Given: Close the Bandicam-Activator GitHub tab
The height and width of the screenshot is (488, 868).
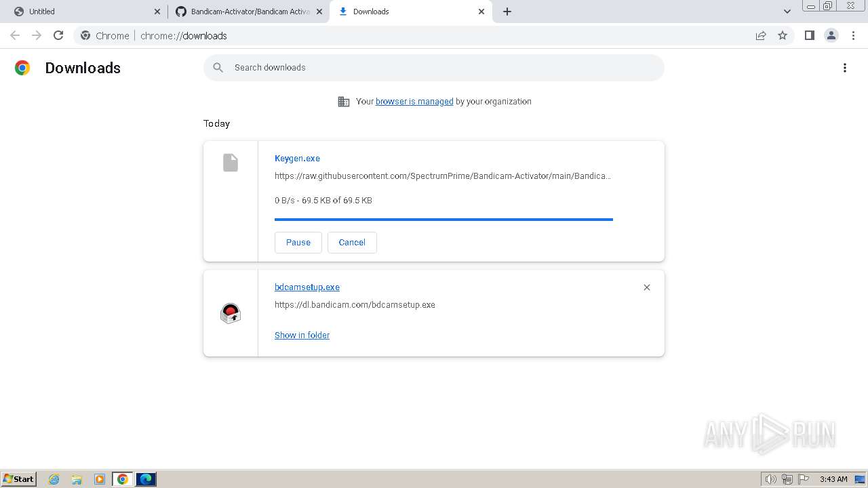Looking at the screenshot, I should coord(319,12).
